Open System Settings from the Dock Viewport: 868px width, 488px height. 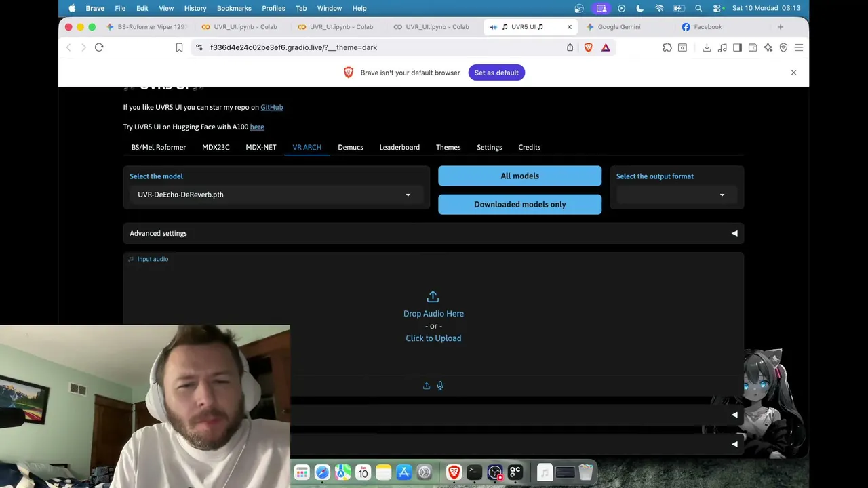[x=425, y=472]
